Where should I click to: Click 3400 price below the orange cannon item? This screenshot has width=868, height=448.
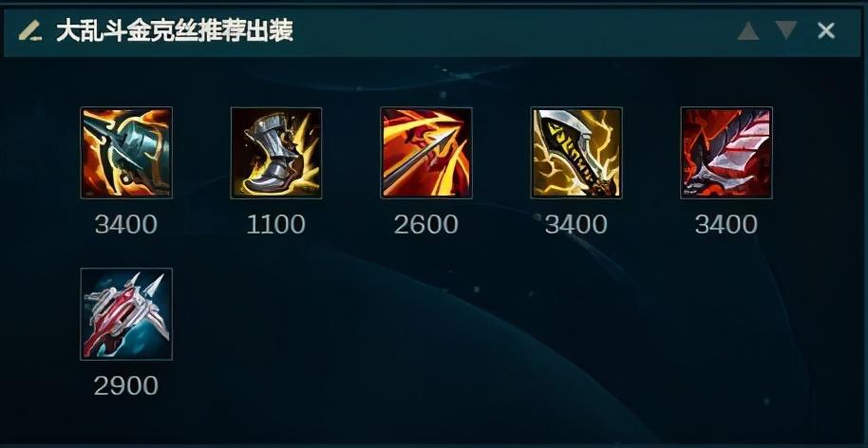pyautogui.click(x=126, y=225)
